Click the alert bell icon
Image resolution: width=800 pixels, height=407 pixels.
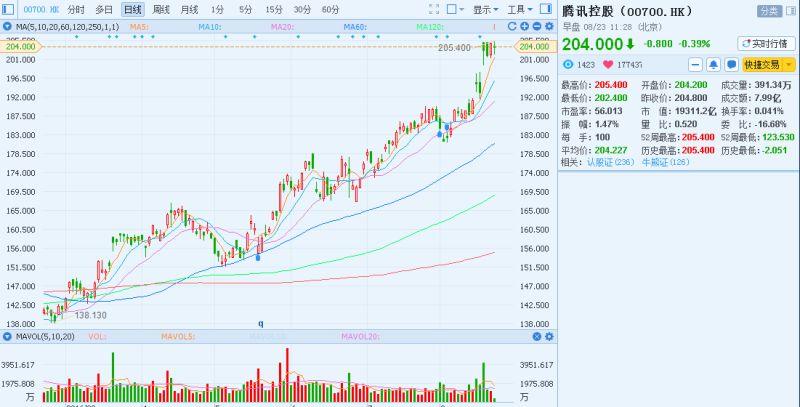712,64
